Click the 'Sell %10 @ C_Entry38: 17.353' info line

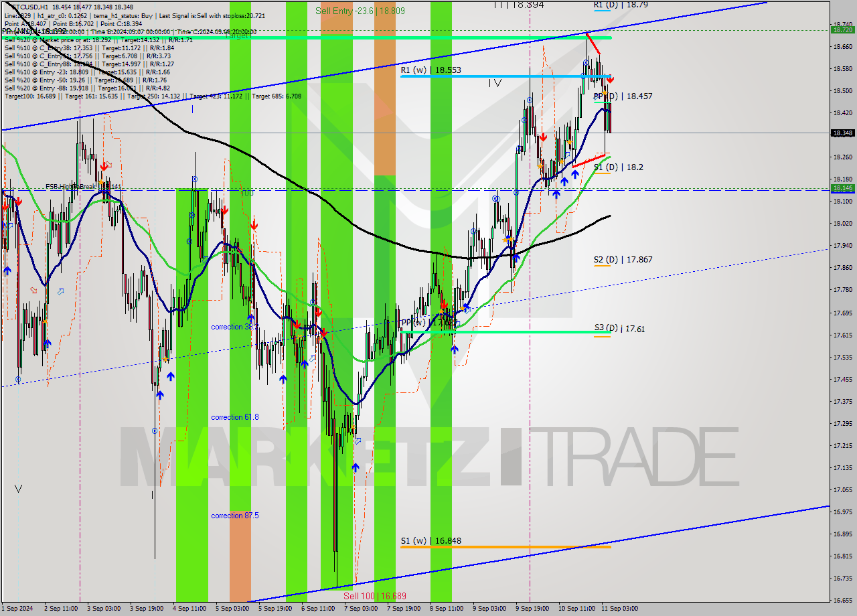pos(89,48)
